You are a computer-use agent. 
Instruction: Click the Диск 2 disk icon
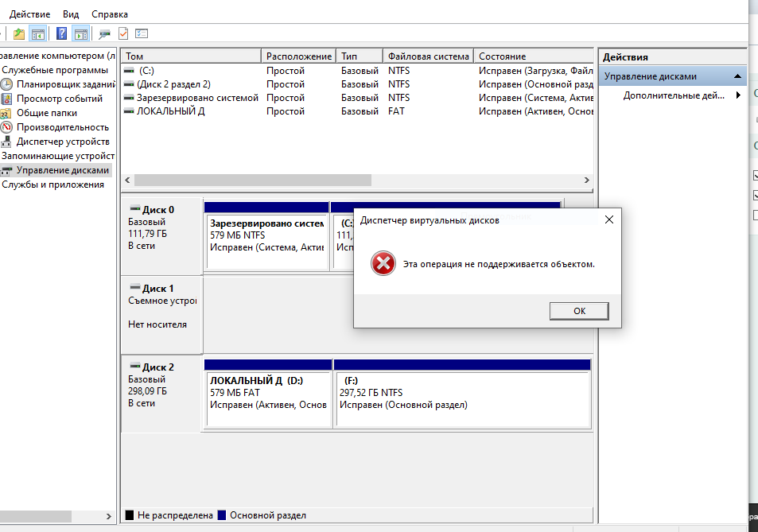tap(135, 367)
